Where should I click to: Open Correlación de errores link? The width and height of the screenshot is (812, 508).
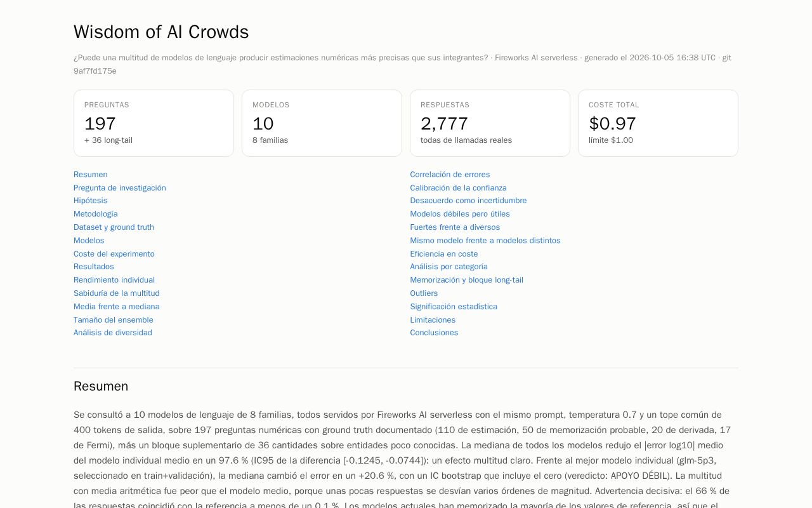pyautogui.click(x=450, y=175)
